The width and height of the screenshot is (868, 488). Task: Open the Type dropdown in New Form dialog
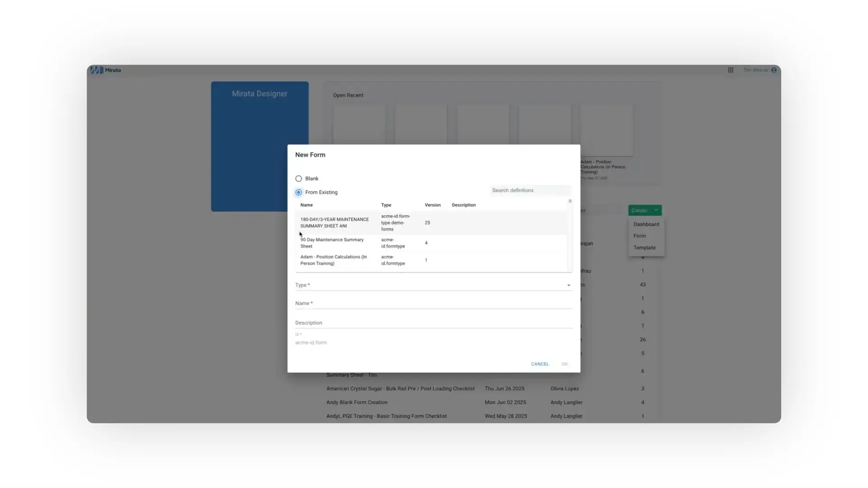[568, 285]
